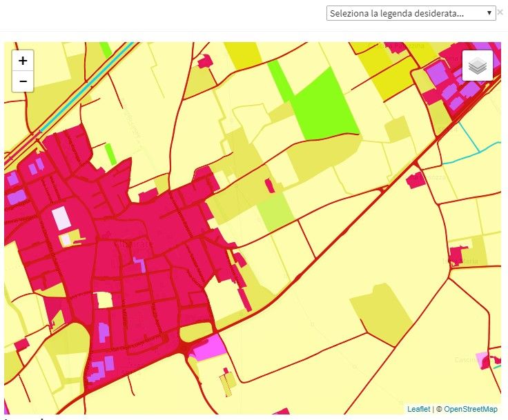Open the map layers control
This screenshot has width=508, height=420.
coord(478,66)
